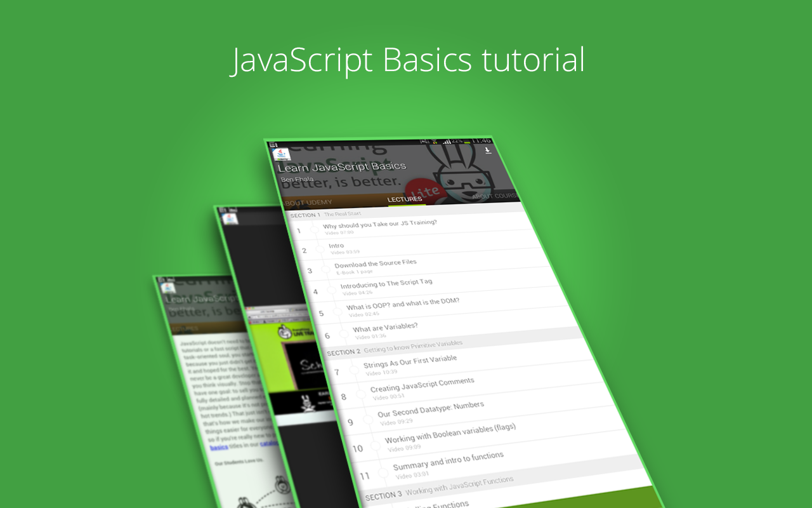Tap the Udemy app icon beside course title
This screenshot has width=812, height=508.
(280, 154)
